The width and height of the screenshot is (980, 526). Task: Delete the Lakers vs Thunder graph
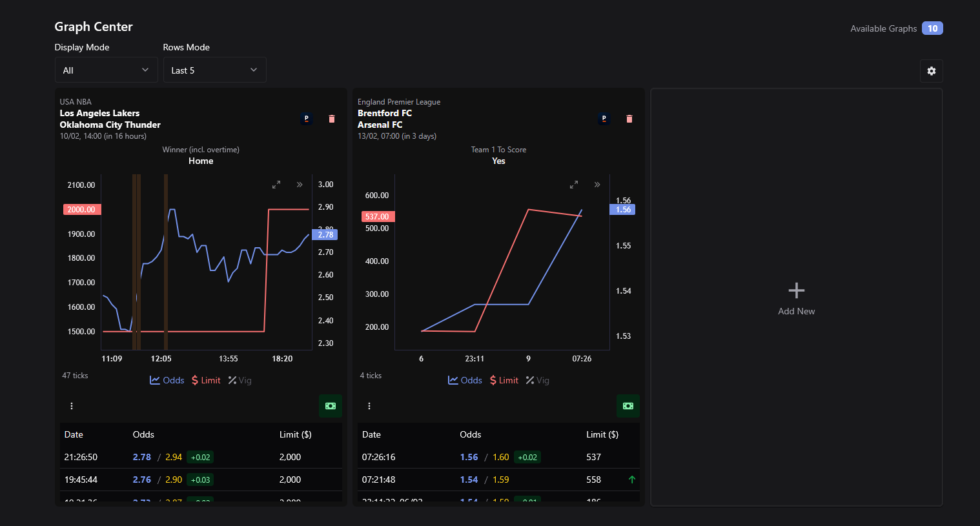[332, 119]
